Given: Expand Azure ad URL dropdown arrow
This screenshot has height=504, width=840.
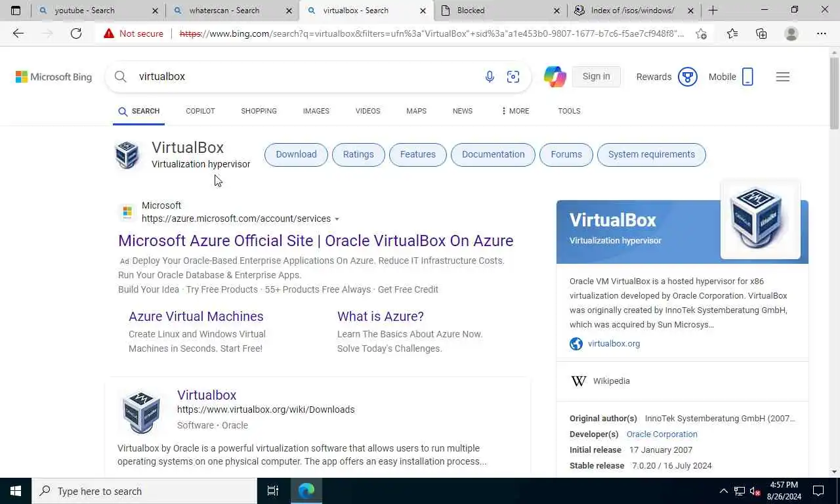Looking at the screenshot, I should 337,219.
